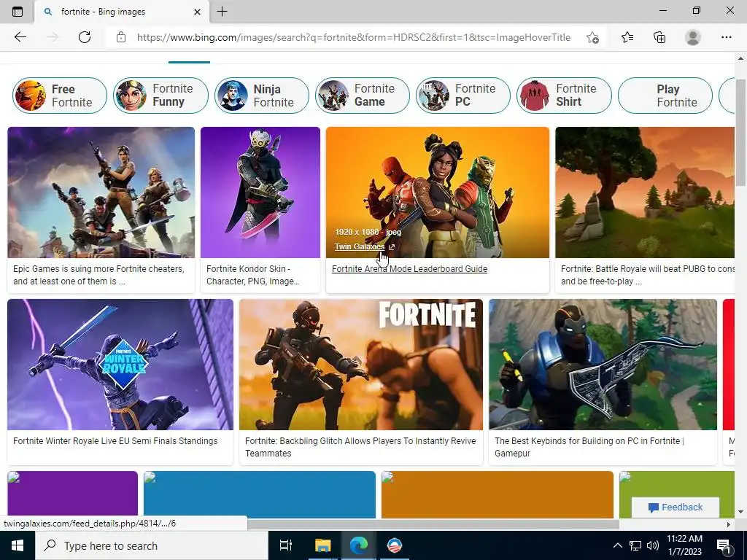Show hidden tray icons chevron

coord(617,545)
